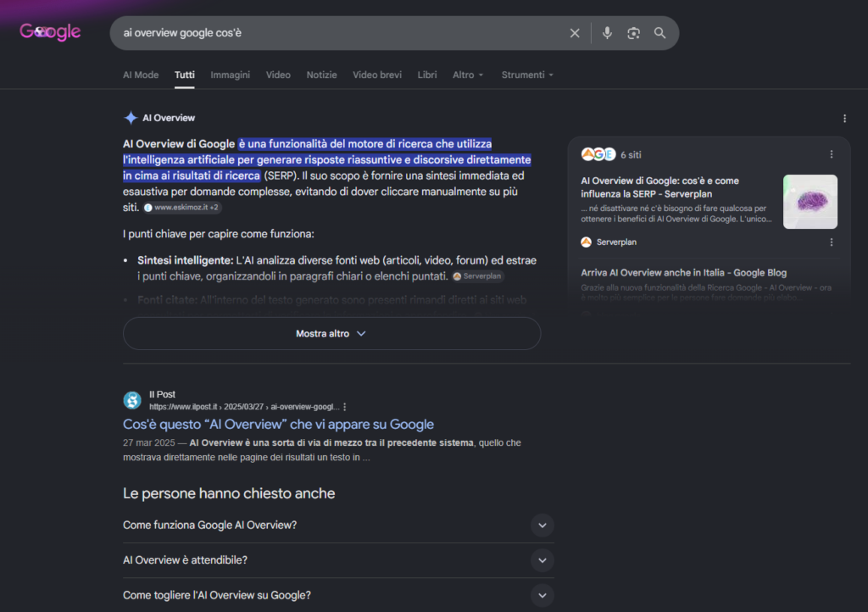Click the '6 siti' label

[x=631, y=155]
